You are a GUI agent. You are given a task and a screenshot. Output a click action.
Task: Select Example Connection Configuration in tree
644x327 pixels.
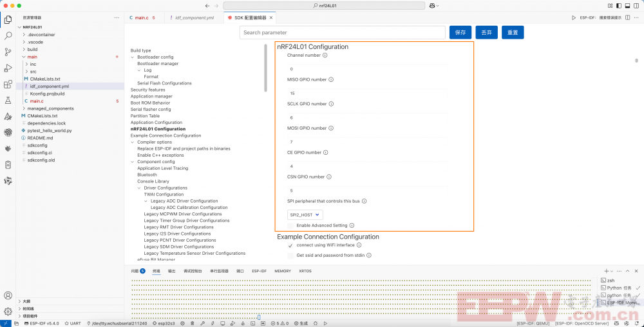pyautogui.click(x=166, y=135)
